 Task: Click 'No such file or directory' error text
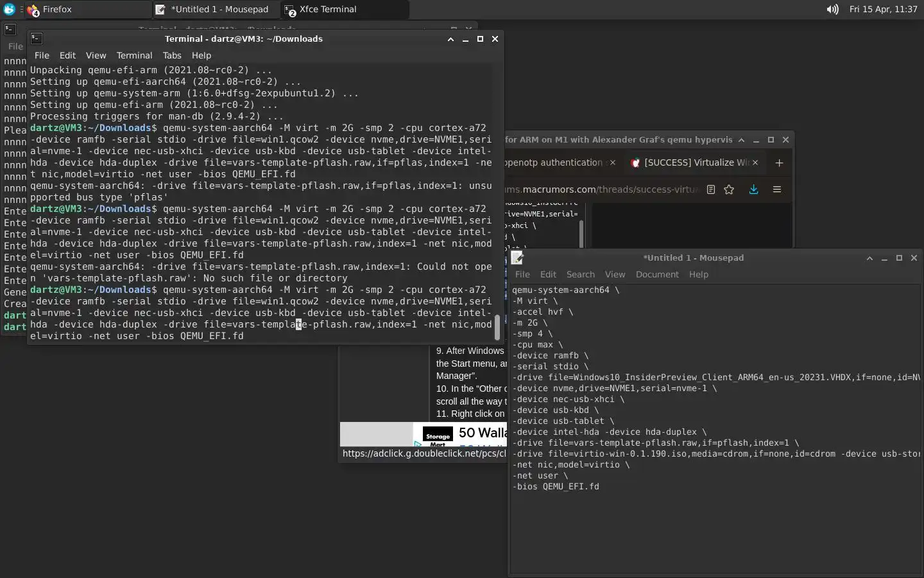click(x=275, y=278)
